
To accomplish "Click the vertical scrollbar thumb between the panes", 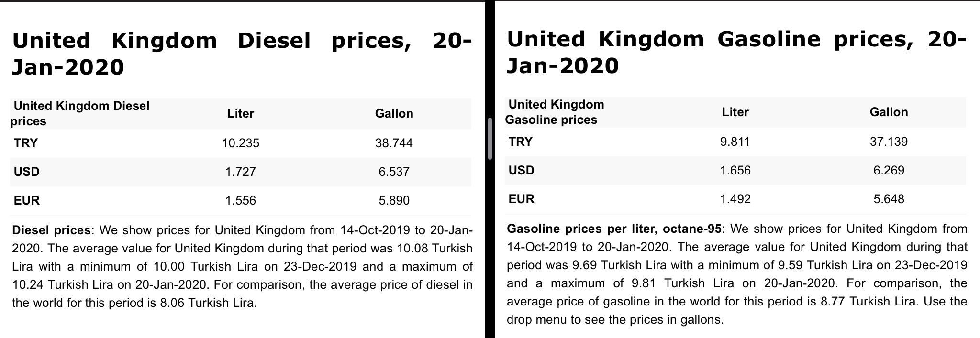I will coord(490,139).
